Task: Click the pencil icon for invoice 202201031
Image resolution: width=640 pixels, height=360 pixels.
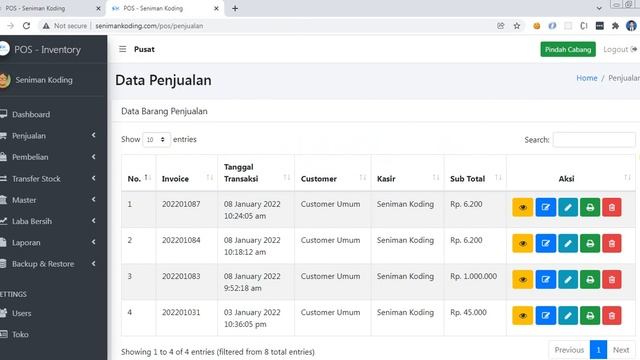Action: pos(568,316)
